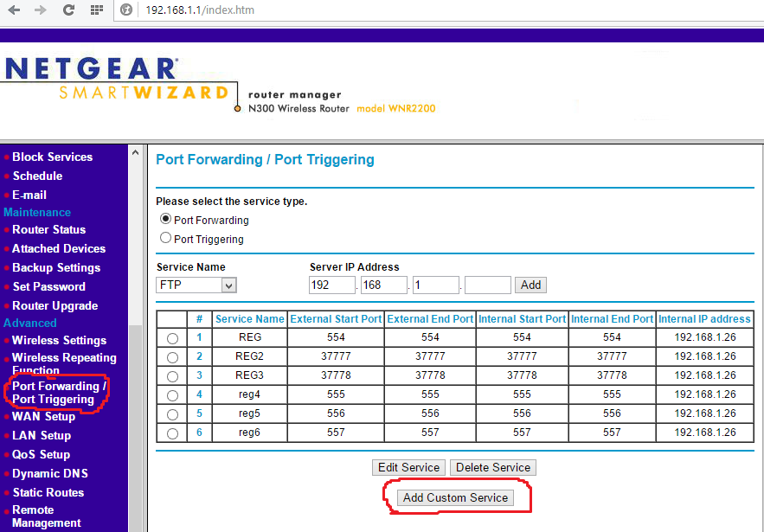The width and height of the screenshot is (764, 532).
Task: Open Set Password in sidebar
Action: [x=48, y=286]
